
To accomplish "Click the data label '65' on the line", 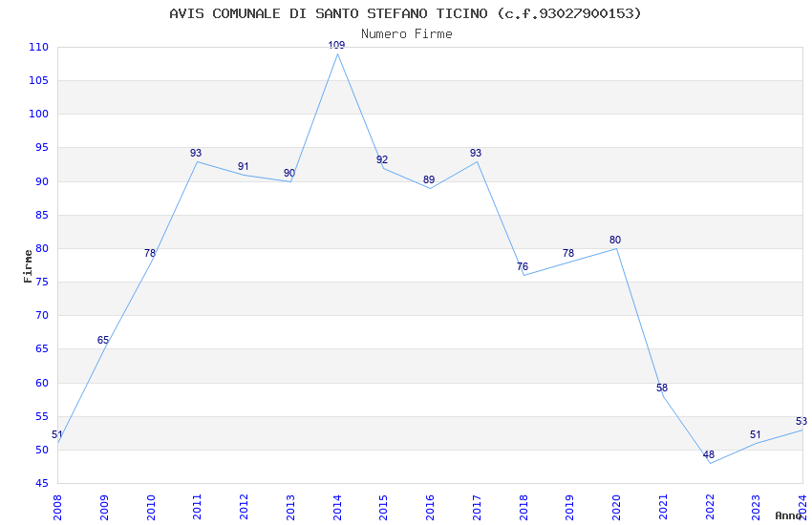I will (103, 340).
